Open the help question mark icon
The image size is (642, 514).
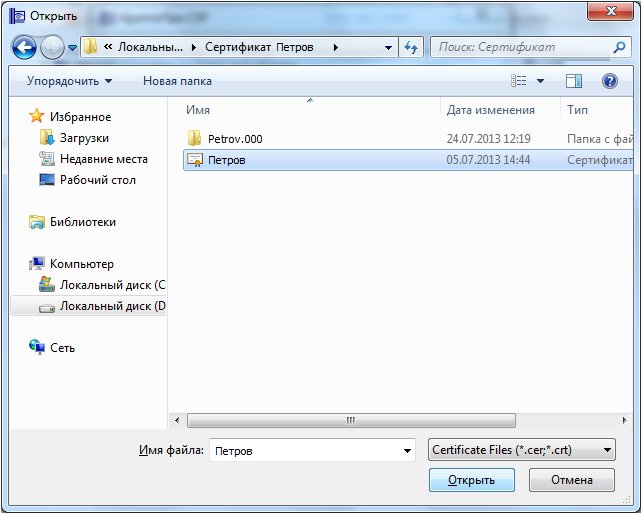coord(609,81)
